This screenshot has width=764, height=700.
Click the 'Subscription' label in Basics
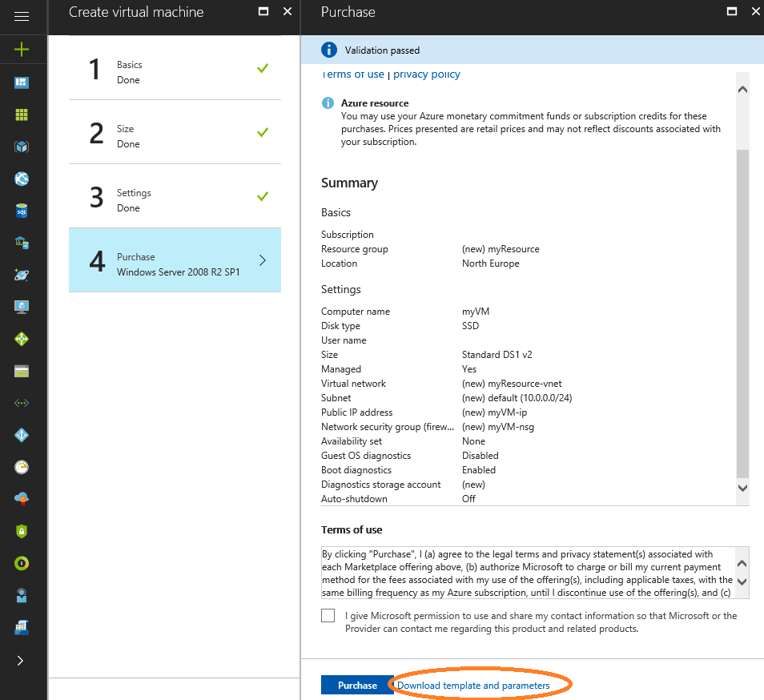point(347,235)
